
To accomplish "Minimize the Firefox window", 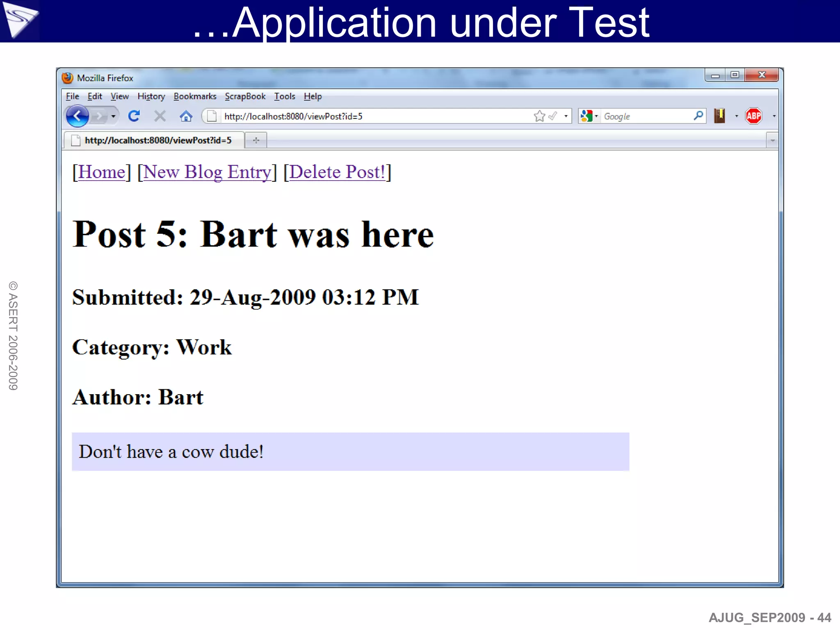I will [x=715, y=75].
